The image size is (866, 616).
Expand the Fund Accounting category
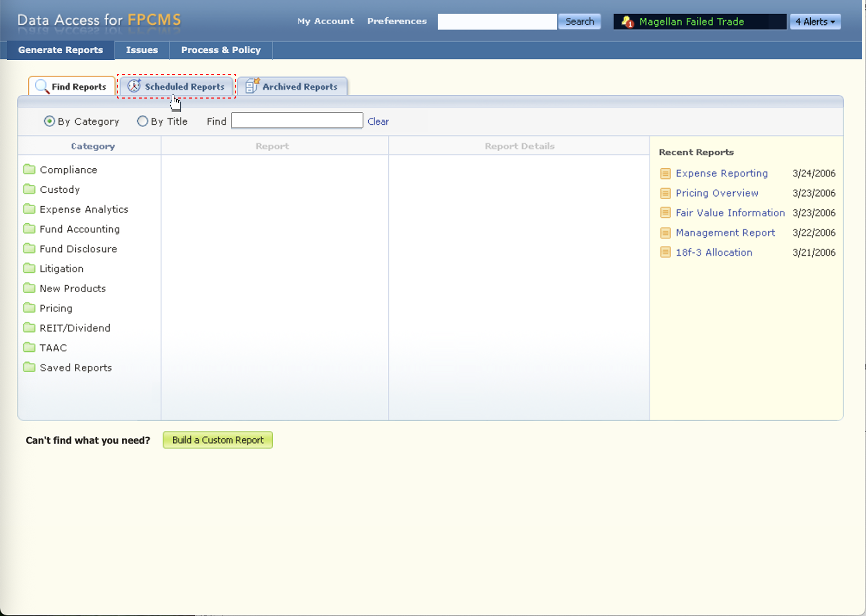[79, 229]
